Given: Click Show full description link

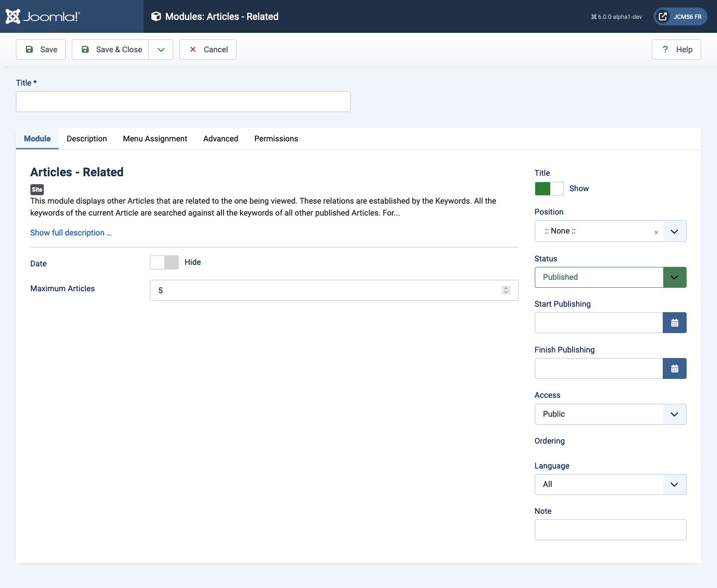Looking at the screenshot, I should 71,233.
